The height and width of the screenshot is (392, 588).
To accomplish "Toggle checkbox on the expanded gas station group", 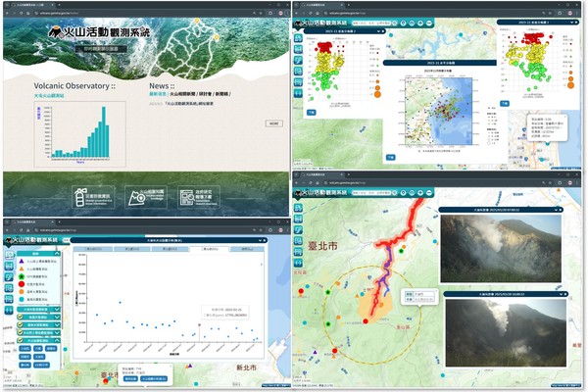I will 21,341.
